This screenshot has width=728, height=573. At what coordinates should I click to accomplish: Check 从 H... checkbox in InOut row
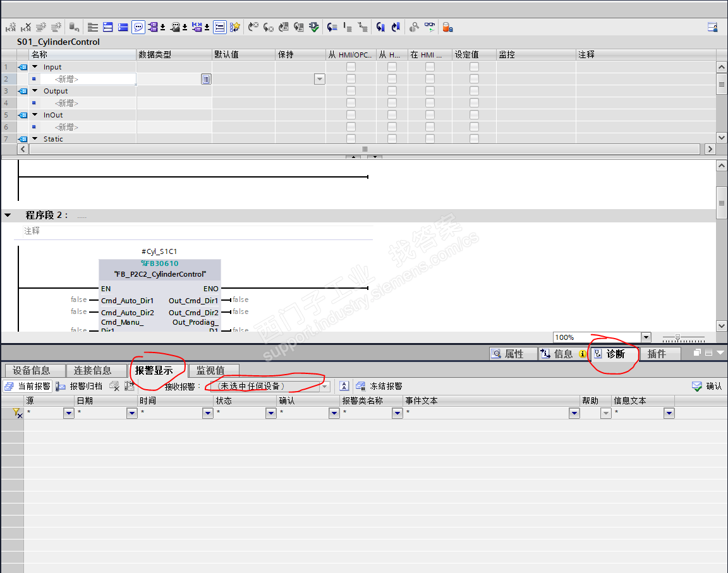point(392,114)
